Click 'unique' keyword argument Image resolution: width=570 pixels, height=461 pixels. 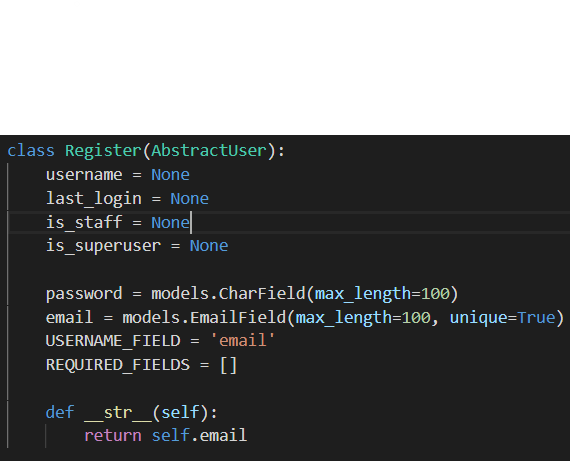tap(478, 318)
